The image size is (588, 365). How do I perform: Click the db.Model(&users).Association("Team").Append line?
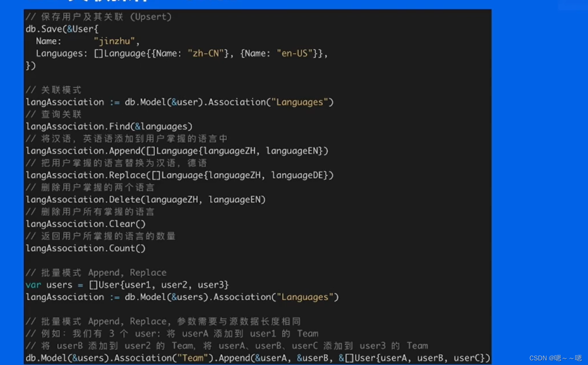[x=256, y=358]
